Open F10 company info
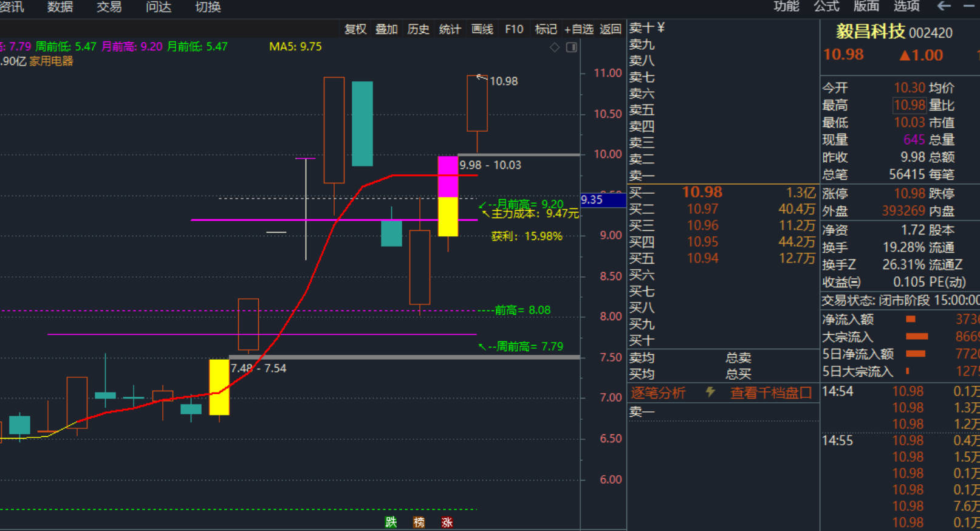The width and height of the screenshot is (980, 531). [x=514, y=29]
